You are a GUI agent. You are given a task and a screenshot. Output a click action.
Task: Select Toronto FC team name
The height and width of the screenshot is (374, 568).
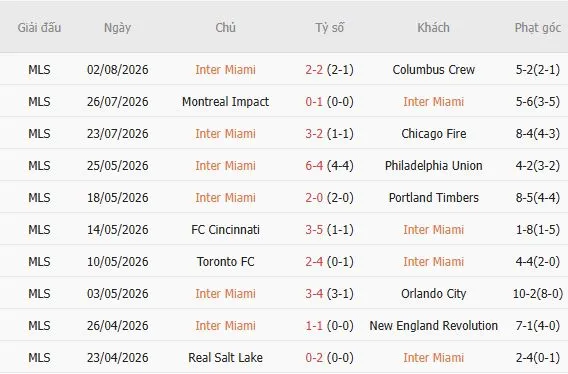225,262
